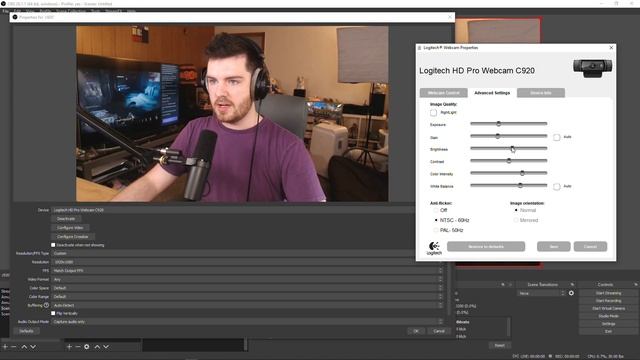Click Studio Mode button
Viewport: 640px width, 360px height.
608,316
